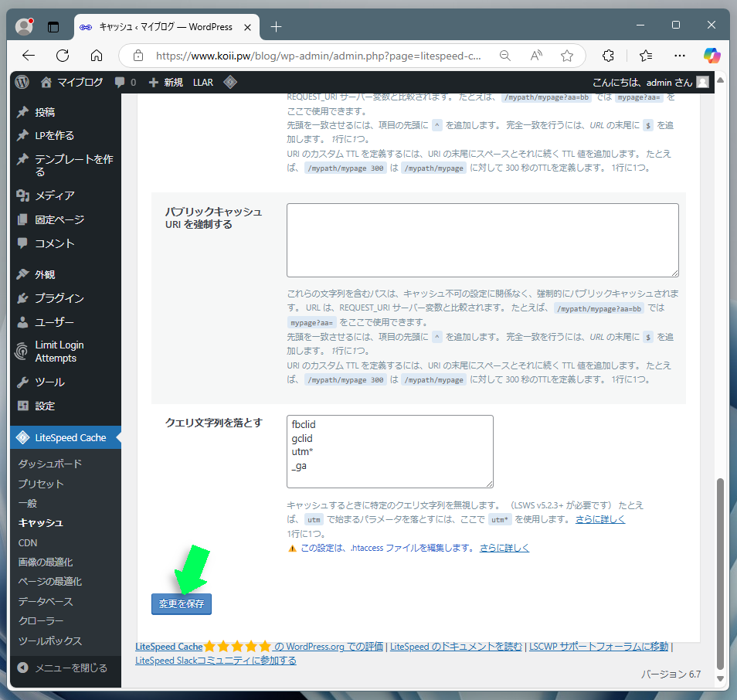Open the browser home page button
Viewport: 737px width, 700px height.
pyautogui.click(x=97, y=56)
